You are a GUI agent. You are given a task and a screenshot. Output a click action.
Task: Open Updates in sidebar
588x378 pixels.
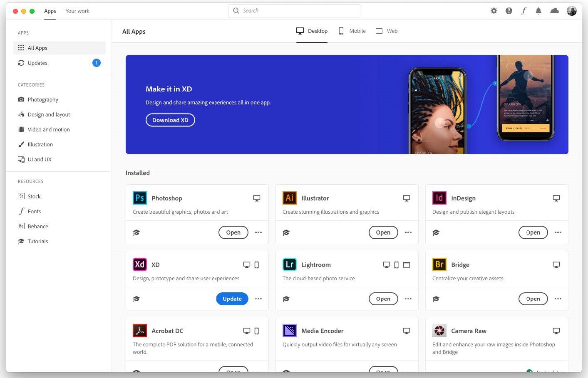(x=59, y=63)
